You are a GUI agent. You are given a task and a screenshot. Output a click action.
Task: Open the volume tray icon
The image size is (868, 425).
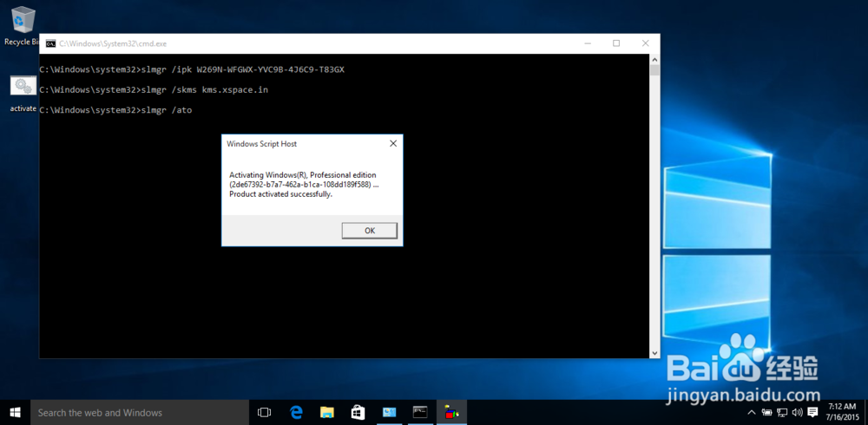(x=797, y=412)
